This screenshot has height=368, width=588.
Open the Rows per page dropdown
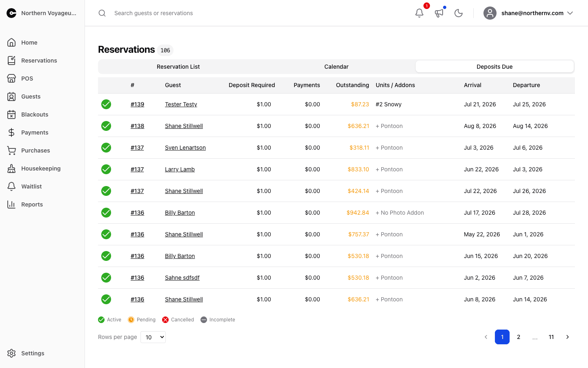153,337
